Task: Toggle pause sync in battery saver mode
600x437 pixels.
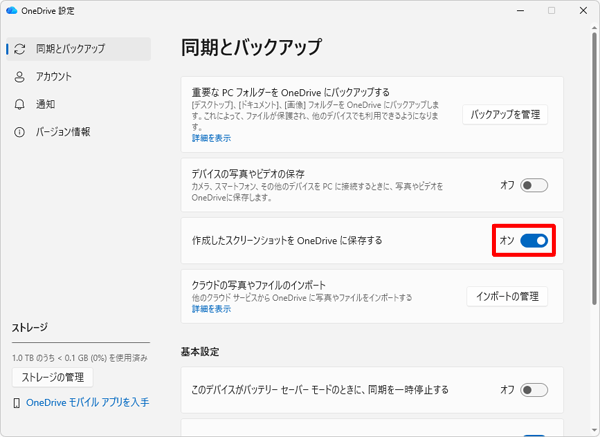Action: click(x=534, y=390)
